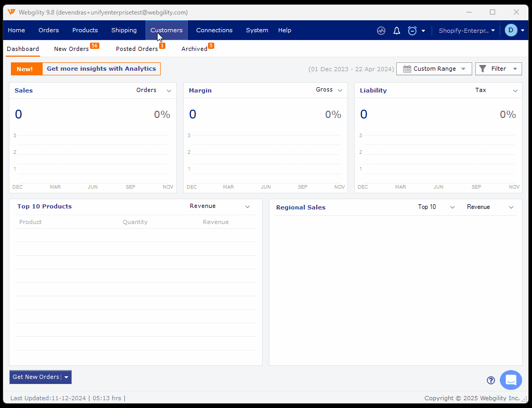Click the Get New Orders button
Image resolution: width=532 pixels, height=408 pixels.
tap(35, 377)
